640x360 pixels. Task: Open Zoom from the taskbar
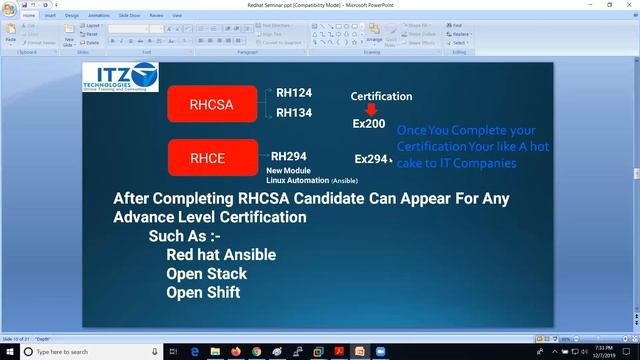click(x=380, y=351)
